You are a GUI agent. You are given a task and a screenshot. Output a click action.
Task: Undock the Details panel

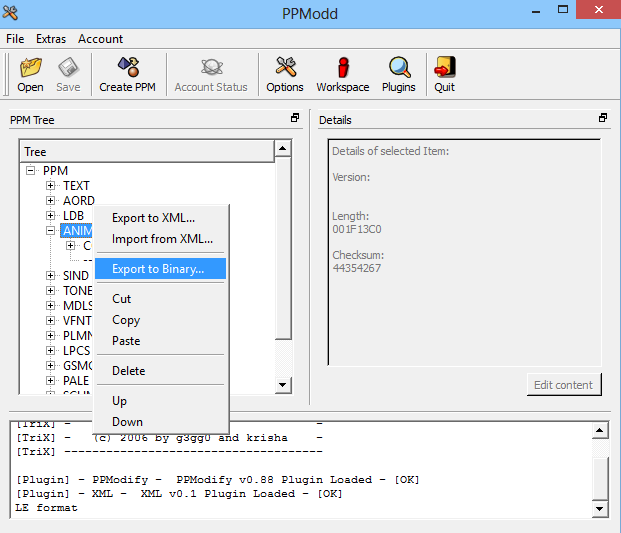point(603,118)
